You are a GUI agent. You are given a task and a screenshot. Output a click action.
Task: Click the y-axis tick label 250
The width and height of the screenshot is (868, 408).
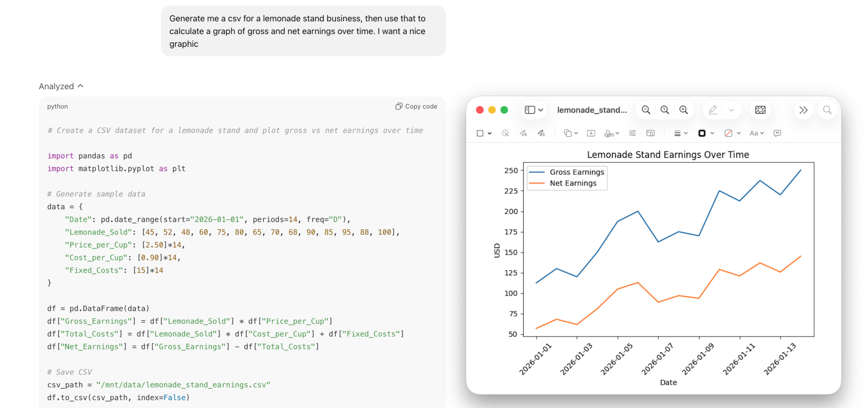tap(511, 171)
